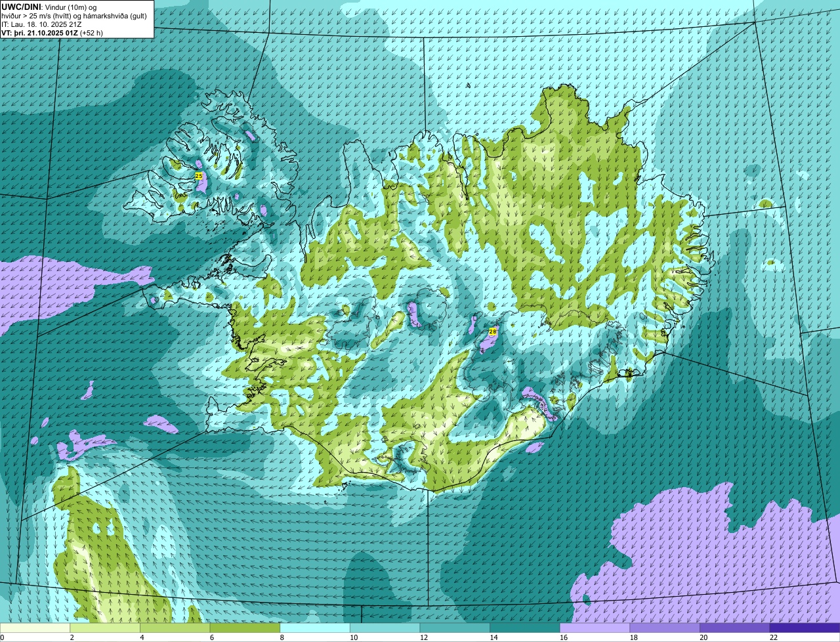
Task: Click the 'UWC/DINI: Vindur (10m) og' title line
Action: [49, 7]
